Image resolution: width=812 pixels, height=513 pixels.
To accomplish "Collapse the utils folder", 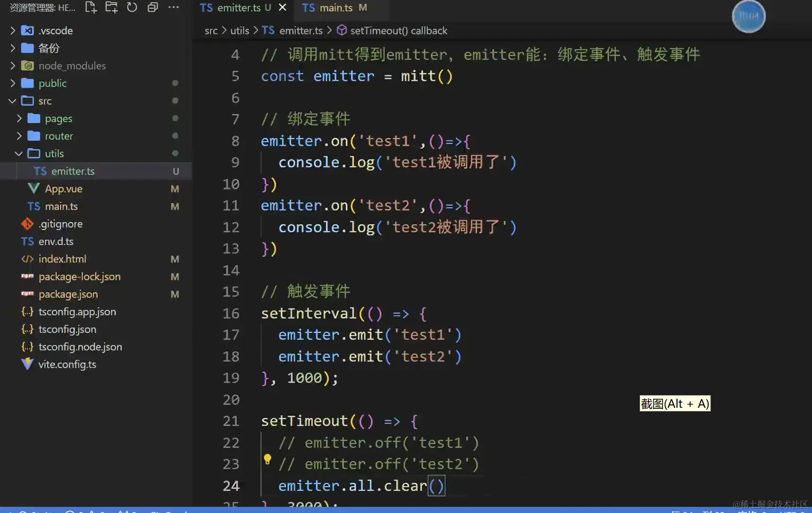I will (19, 153).
